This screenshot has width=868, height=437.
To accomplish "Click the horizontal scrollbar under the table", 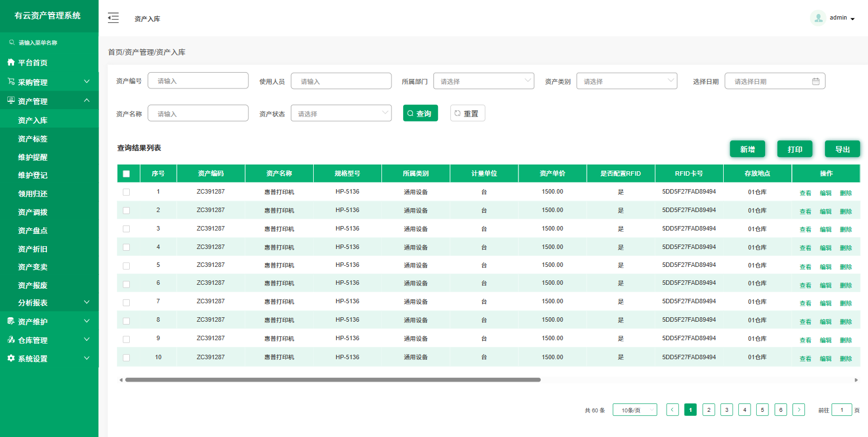I will point(333,380).
